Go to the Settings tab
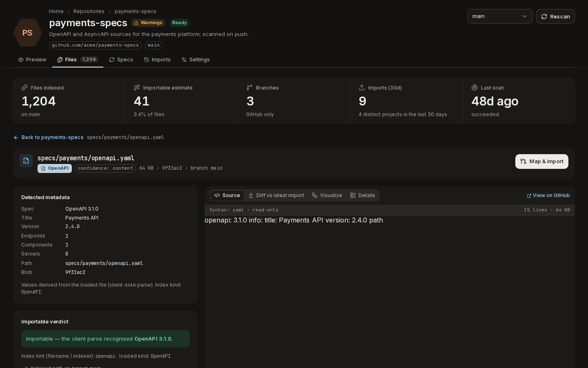Image resolution: width=588 pixels, height=368 pixels. point(196,60)
